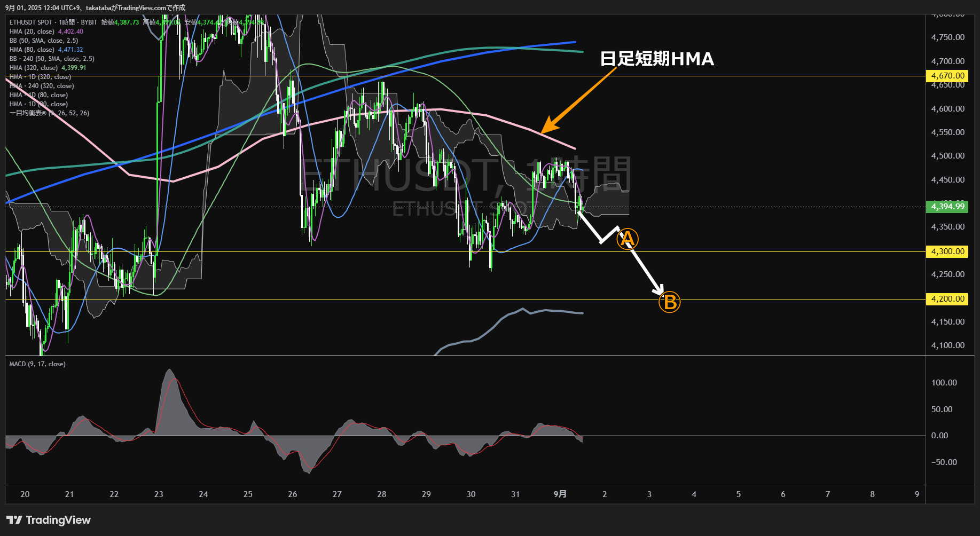Click the MACD axis 0.00 tick

[x=940, y=436]
